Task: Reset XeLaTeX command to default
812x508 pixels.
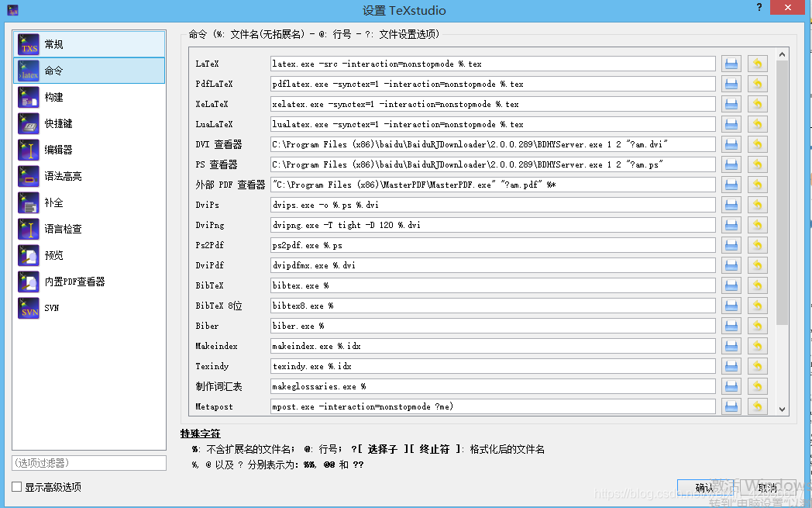Action: coord(757,104)
